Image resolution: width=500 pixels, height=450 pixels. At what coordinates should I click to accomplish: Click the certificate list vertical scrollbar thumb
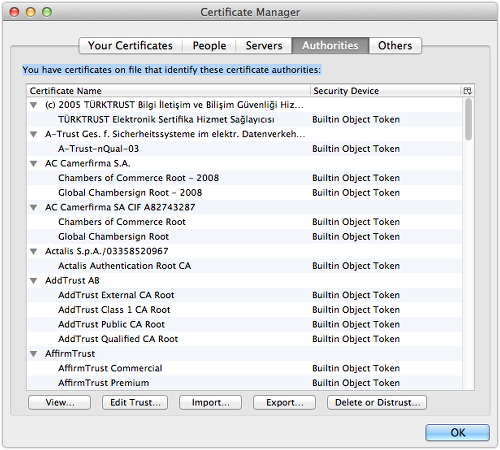469,119
